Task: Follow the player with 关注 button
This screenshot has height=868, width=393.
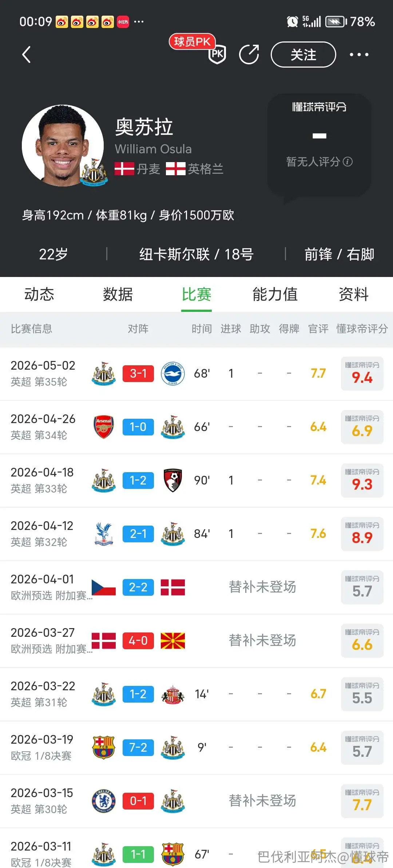Action: click(303, 55)
